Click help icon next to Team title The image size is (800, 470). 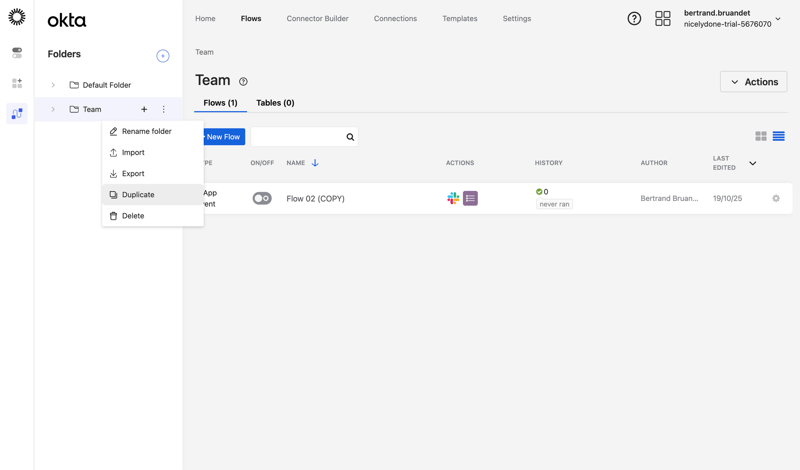[x=243, y=82]
